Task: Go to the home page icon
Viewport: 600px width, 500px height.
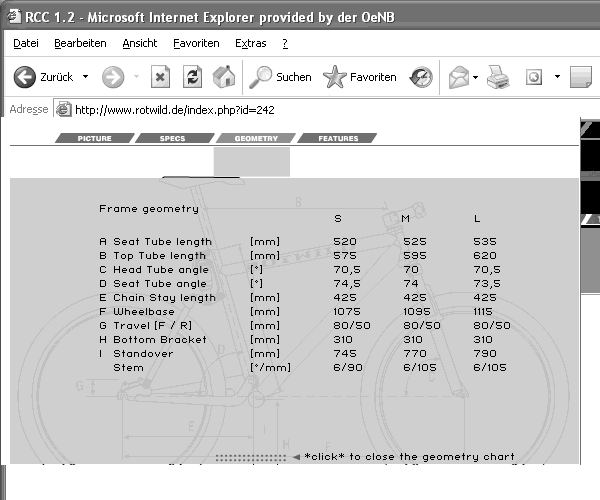Action: pos(224,77)
